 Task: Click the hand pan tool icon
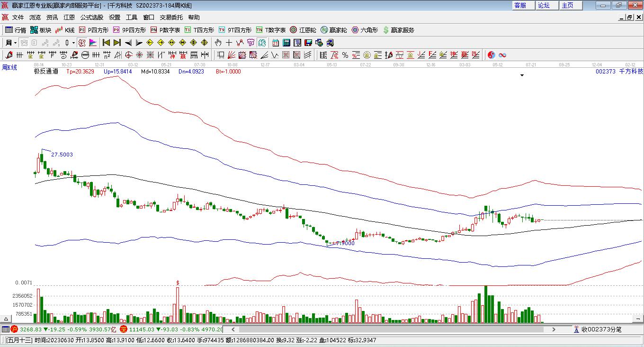tap(218, 43)
